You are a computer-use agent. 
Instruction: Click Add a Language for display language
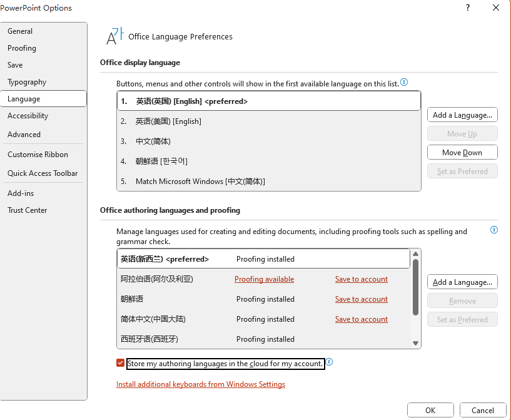462,115
